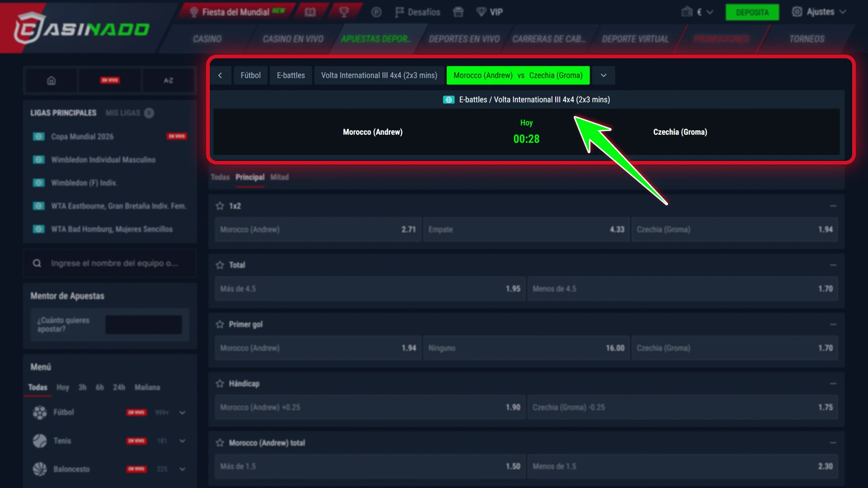Expand the match selector dropdown arrow
The image size is (868, 488).
(x=604, y=75)
